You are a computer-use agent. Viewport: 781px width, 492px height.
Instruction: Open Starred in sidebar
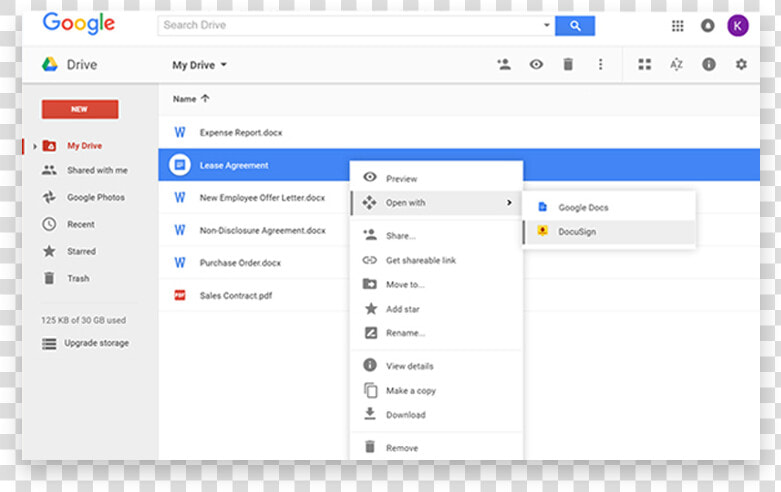[81, 251]
